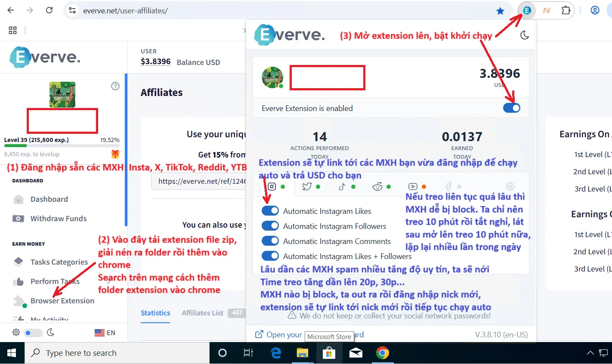Click the gift icon beside levelup text

tap(115, 154)
